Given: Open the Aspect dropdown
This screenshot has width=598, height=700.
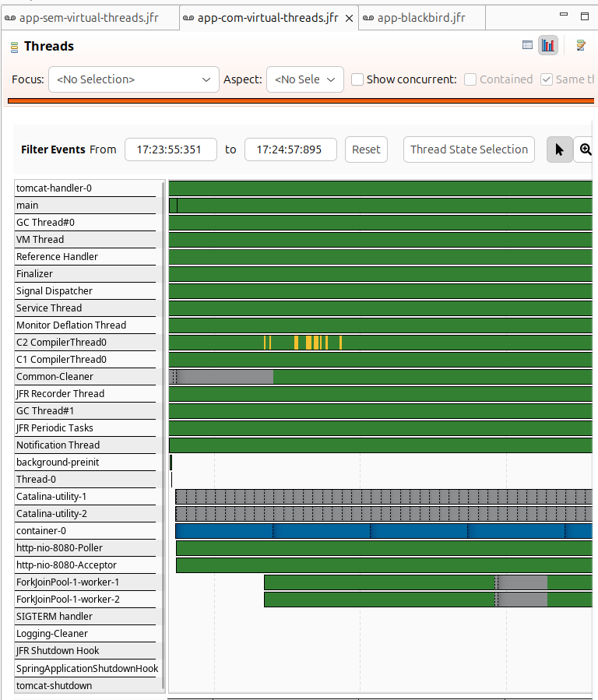Looking at the screenshot, I should click(x=304, y=79).
